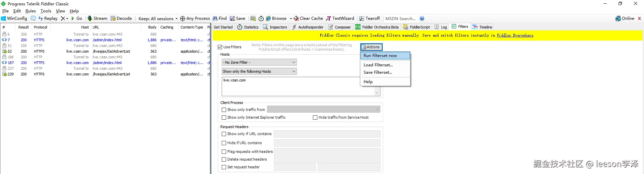
Task: Replay selected sessions
Action: click(48, 18)
